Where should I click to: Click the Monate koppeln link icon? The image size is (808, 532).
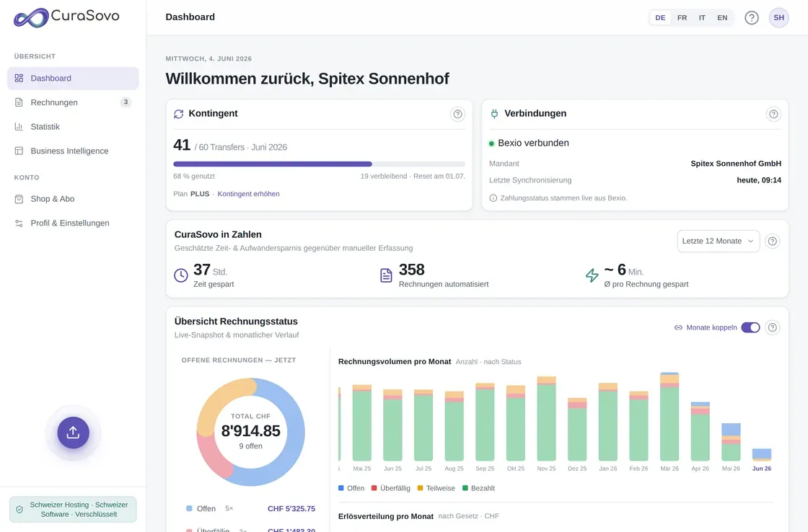678,327
